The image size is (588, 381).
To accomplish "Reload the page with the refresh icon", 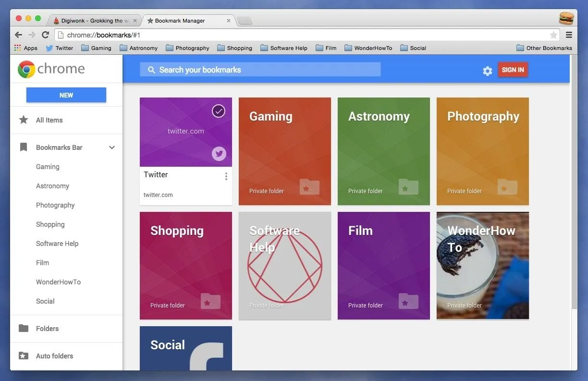I will point(45,35).
